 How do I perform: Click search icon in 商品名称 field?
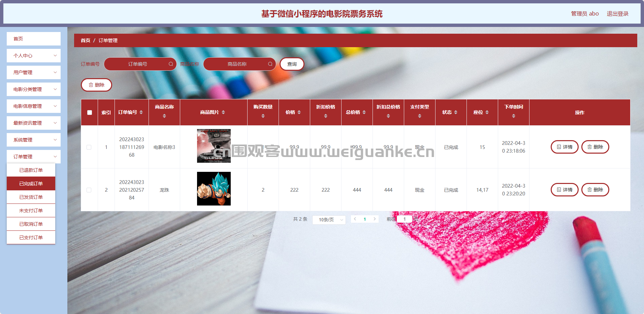[270, 64]
